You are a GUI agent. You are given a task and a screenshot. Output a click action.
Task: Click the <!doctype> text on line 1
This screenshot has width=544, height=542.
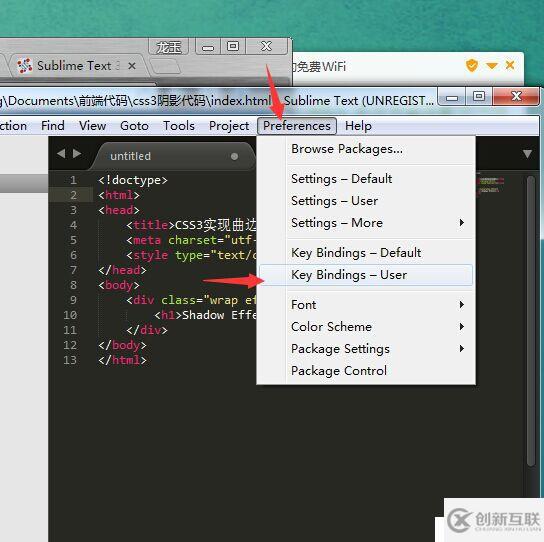click(133, 180)
